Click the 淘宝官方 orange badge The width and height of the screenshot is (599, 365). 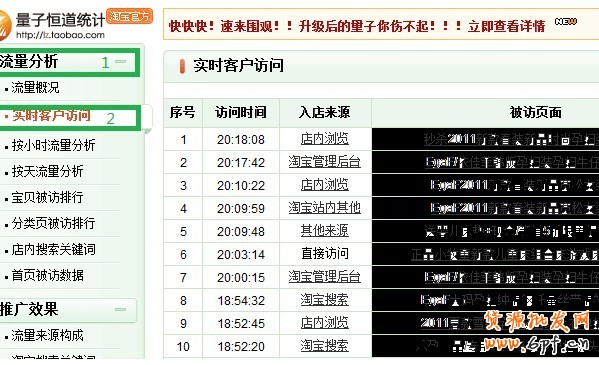[x=129, y=16]
